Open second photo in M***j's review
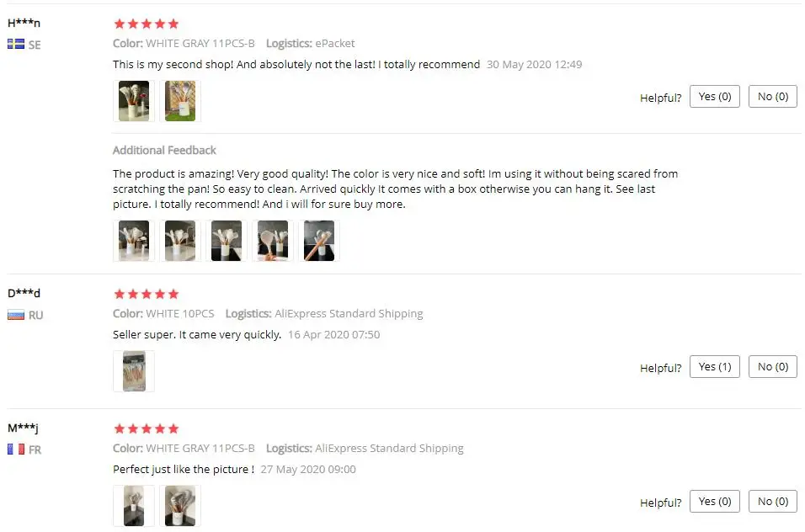The image size is (805, 532). point(179,506)
